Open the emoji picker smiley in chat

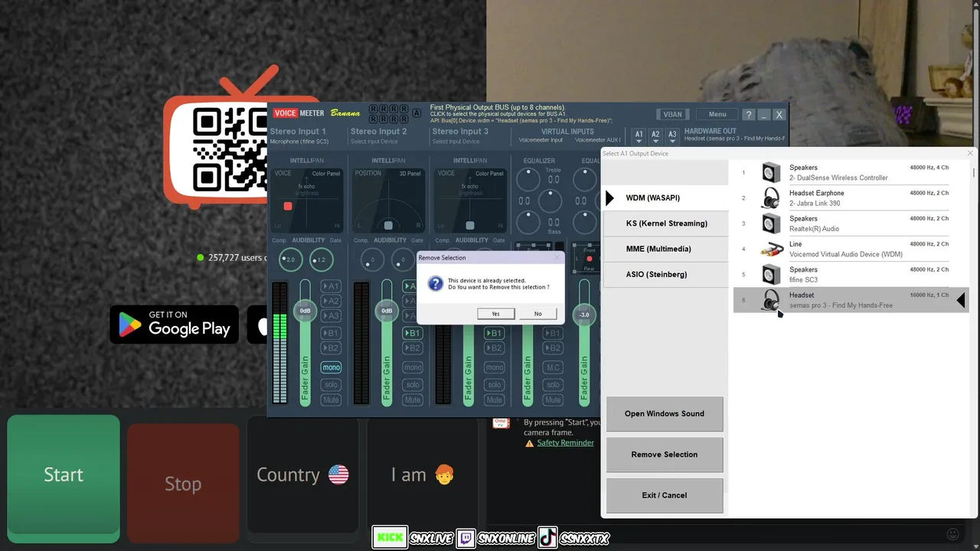coord(953,534)
